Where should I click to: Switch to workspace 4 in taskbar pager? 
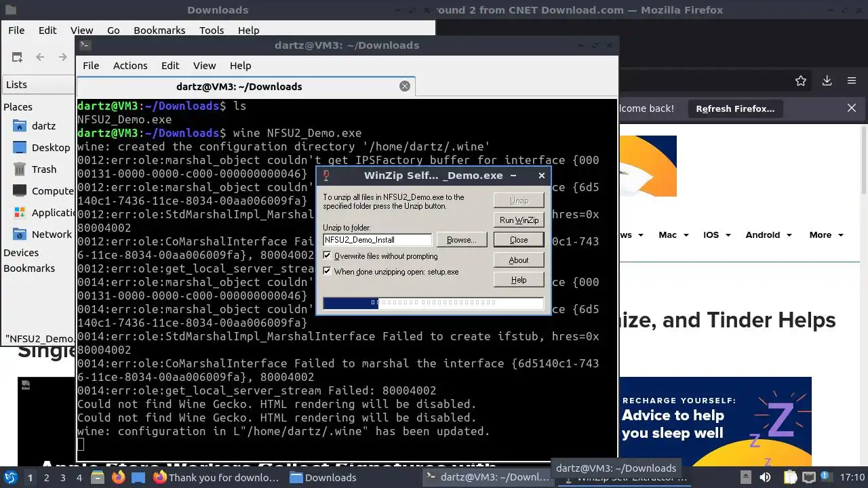pos(79,477)
